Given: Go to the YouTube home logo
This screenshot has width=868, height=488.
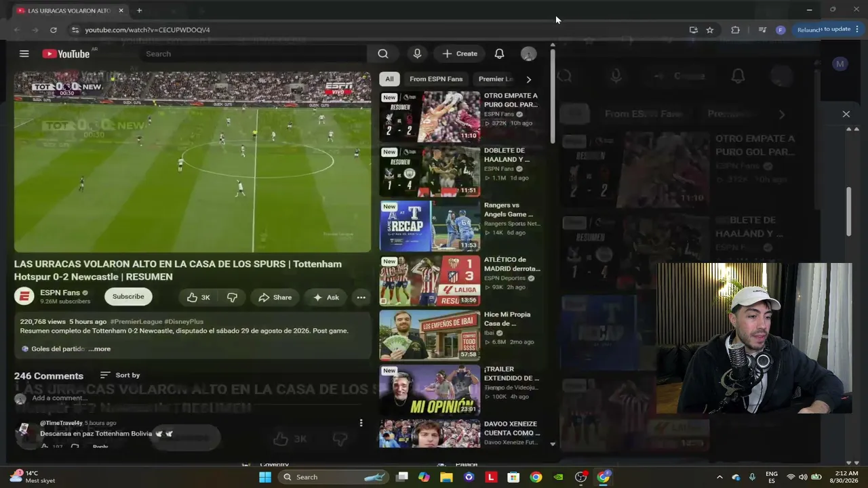Looking at the screenshot, I should pyautogui.click(x=66, y=54).
